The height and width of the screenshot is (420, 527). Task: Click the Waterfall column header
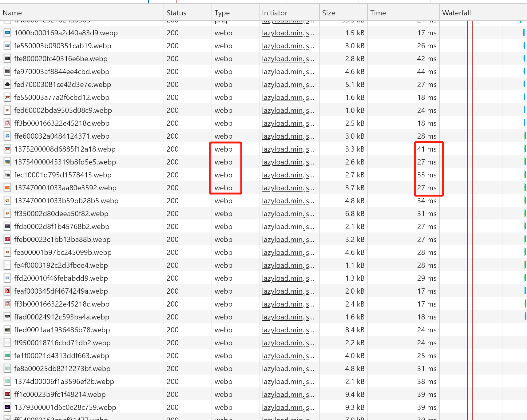[456, 13]
